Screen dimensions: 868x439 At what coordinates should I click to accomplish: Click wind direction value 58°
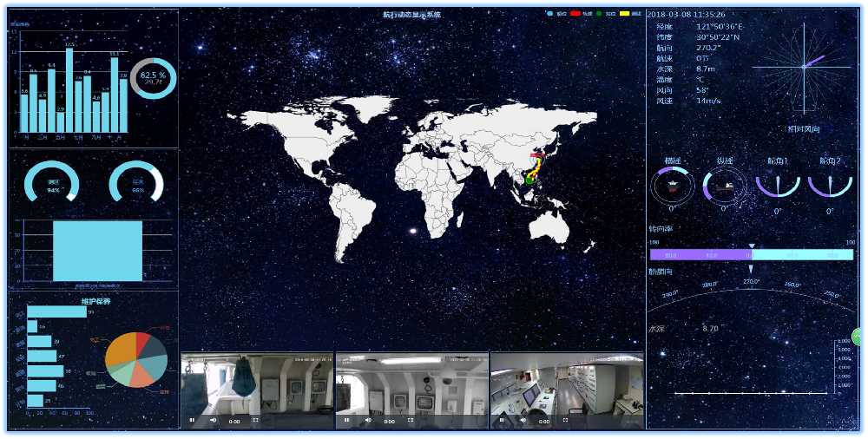coord(702,90)
